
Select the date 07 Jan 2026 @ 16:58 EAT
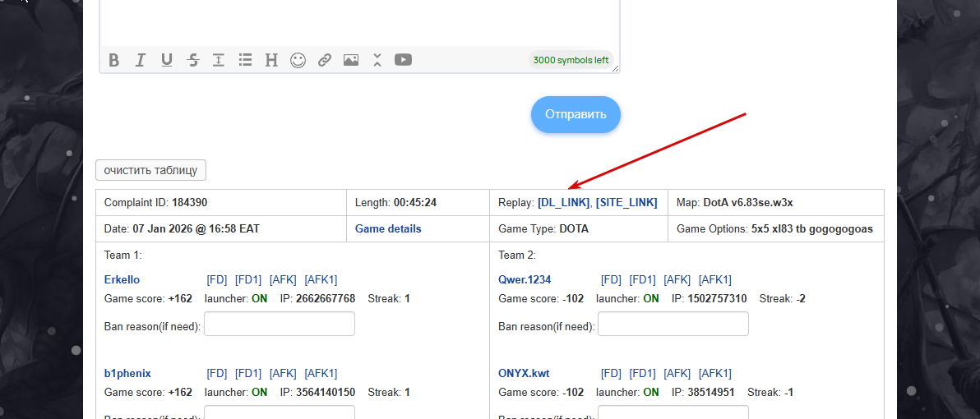[x=196, y=228]
